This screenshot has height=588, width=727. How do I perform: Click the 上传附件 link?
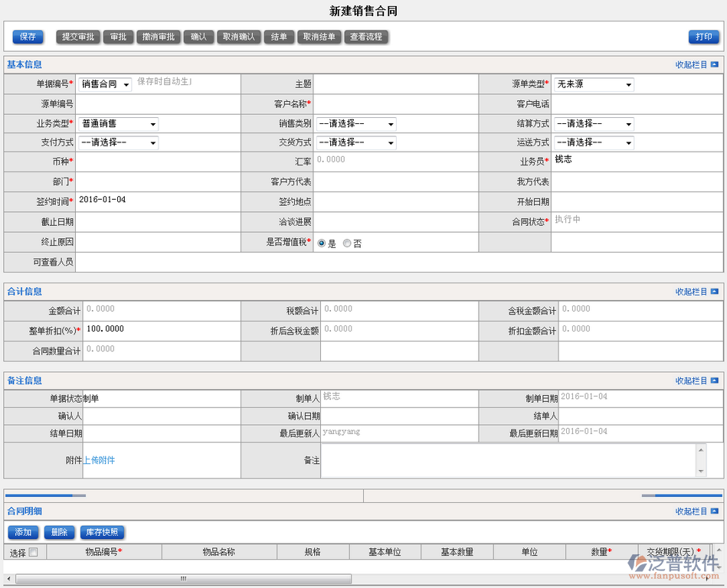(x=99, y=460)
